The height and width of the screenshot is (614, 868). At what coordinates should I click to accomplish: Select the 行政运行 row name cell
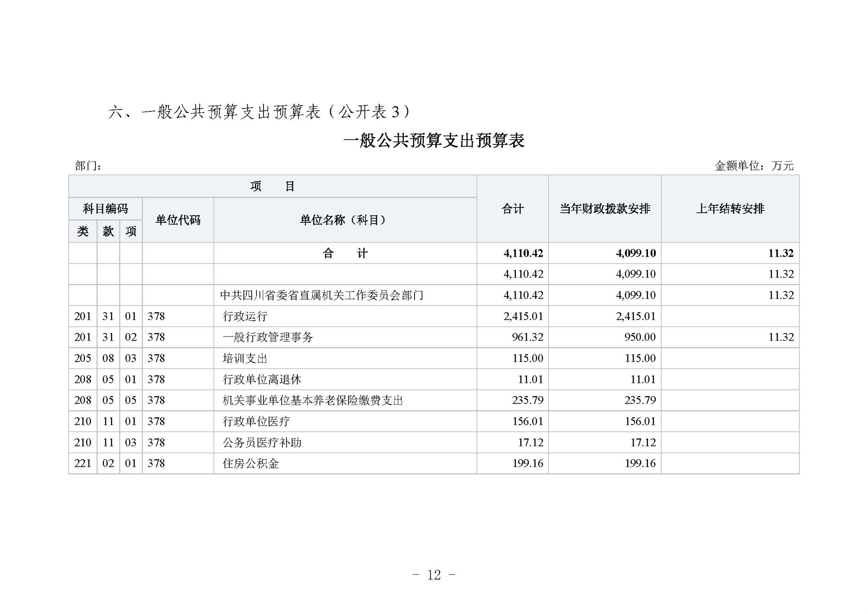[x=245, y=316]
